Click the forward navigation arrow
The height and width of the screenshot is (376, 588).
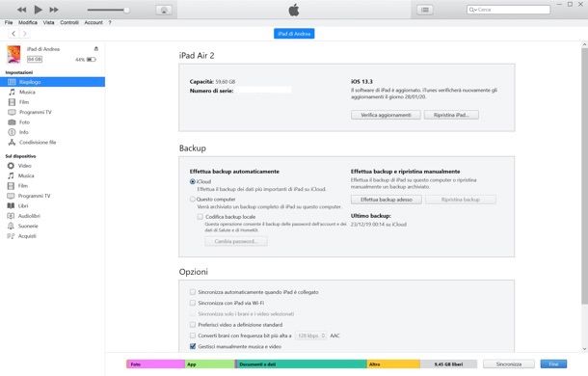[x=25, y=34]
